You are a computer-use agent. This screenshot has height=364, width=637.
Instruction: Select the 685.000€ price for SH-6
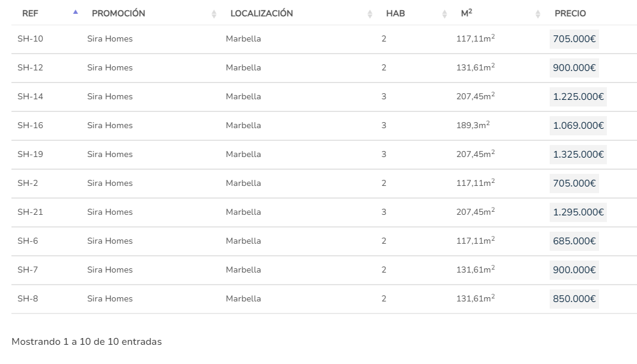(574, 241)
